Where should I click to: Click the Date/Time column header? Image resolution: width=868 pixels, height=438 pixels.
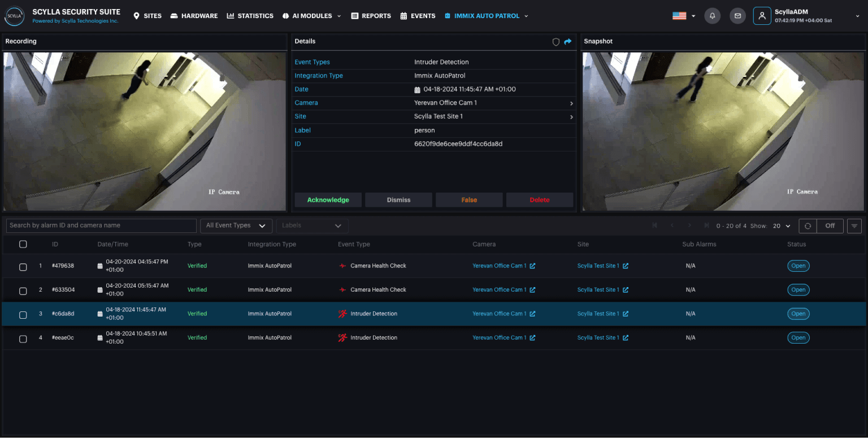113,245
